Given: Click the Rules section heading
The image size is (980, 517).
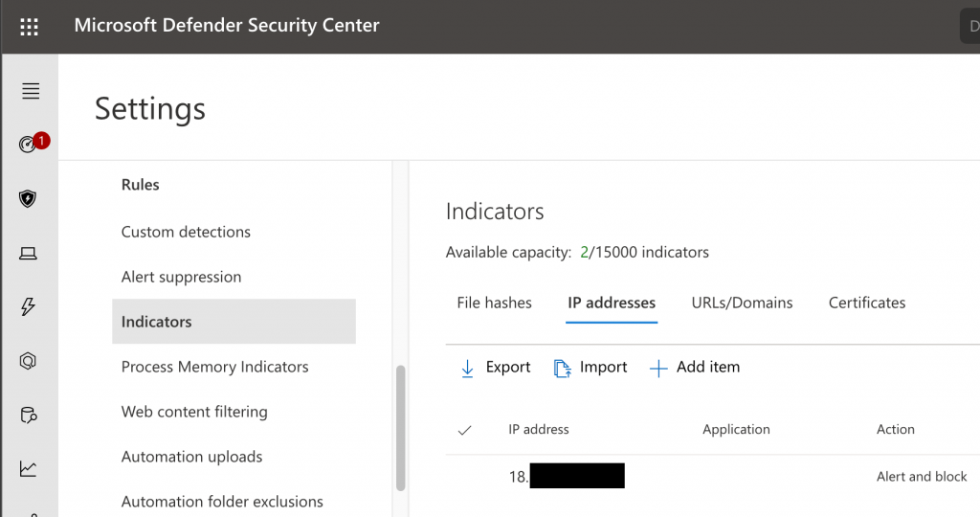Looking at the screenshot, I should tap(140, 185).
